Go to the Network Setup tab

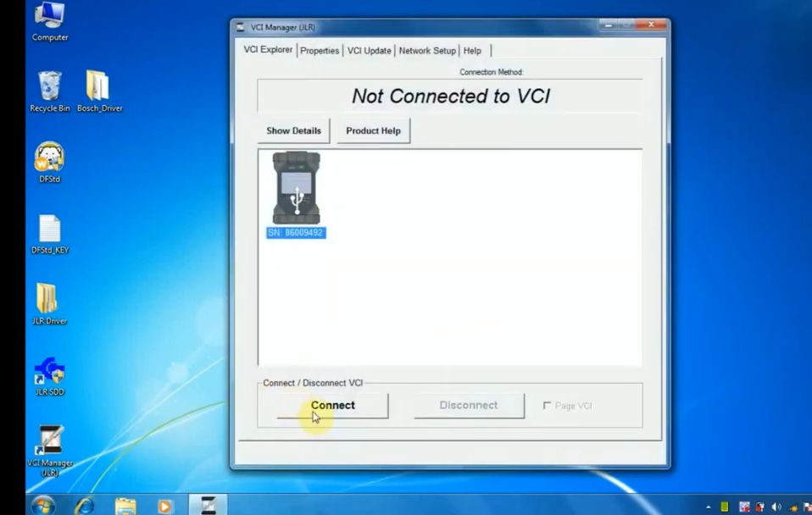(427, 51)
